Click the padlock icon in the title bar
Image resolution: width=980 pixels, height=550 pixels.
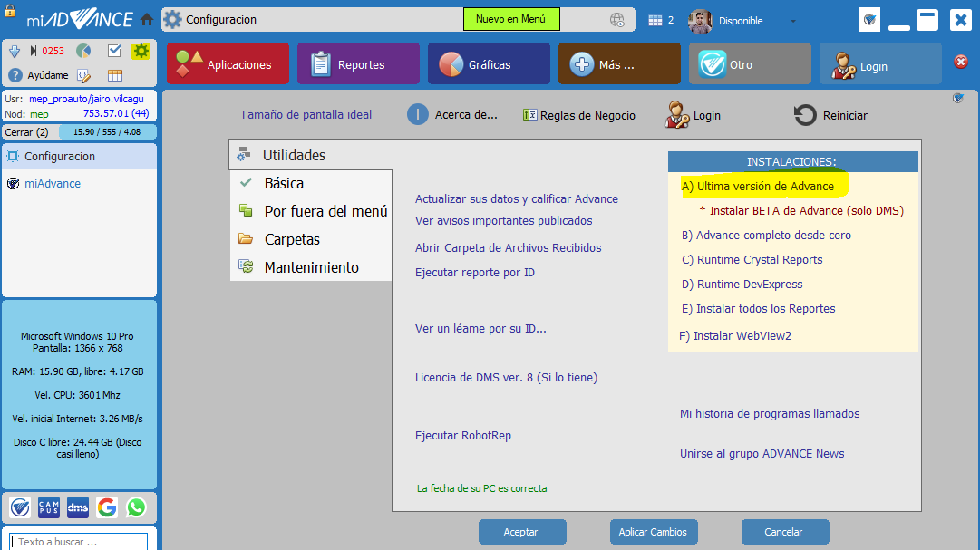pyautogui.click(x=10, y=11)
